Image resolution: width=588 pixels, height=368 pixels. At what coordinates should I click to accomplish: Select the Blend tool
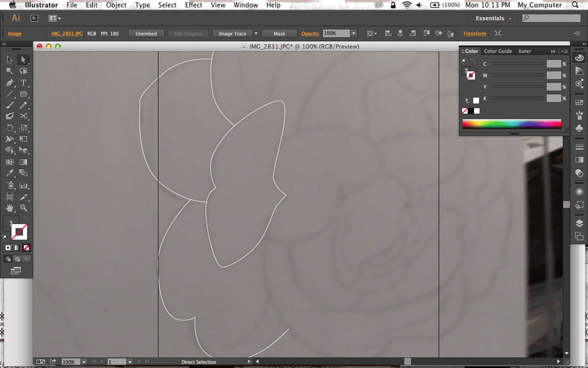[x=24, y=173]
